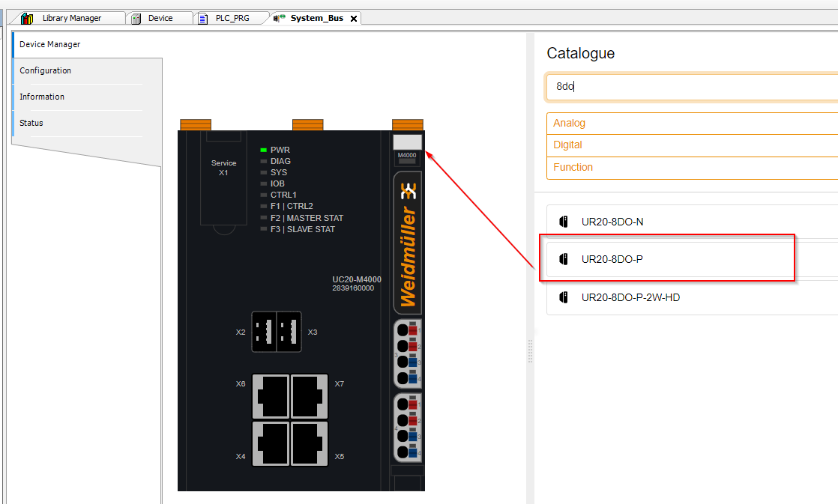The height and width of the screenshot is (504, 838).
Task: Expand the Digital catalogue category
Action: 692,145
